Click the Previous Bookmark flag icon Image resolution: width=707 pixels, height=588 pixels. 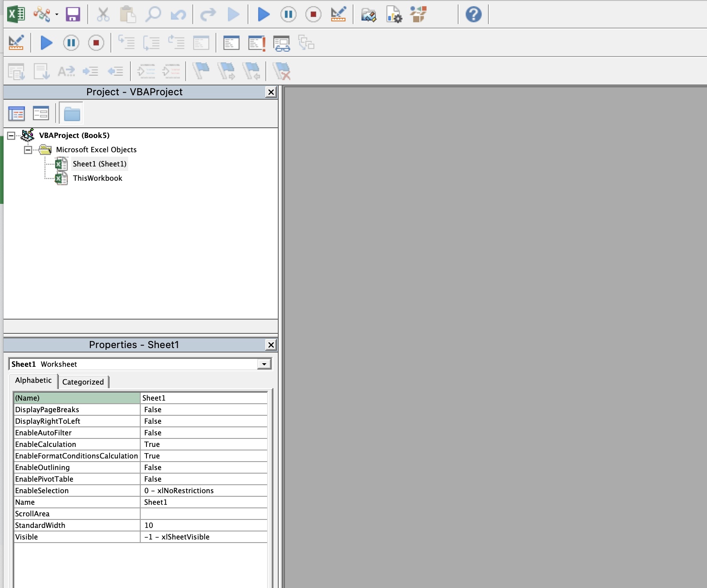[251, 71]
